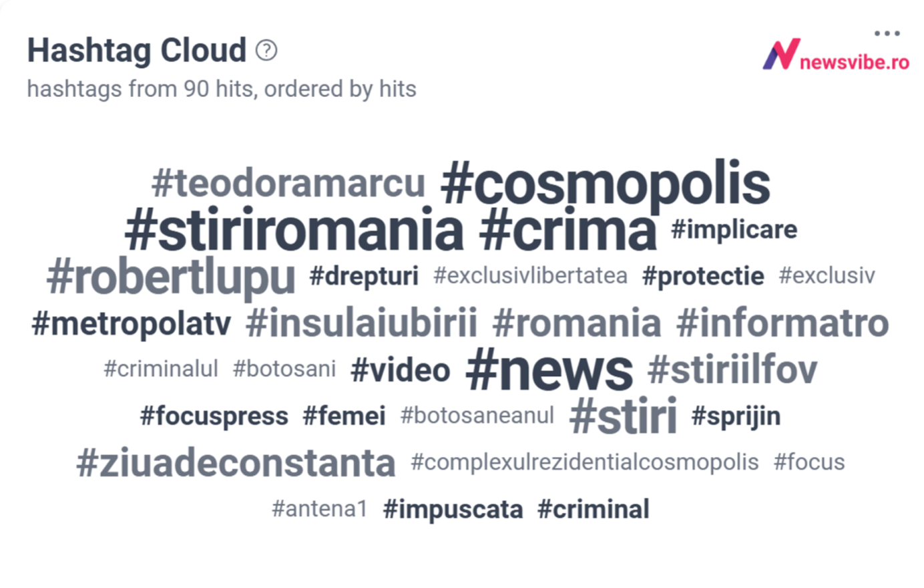Open the #insulaiubirii hashtag
The width and height of the screenshot is (924, 588).
click(x=362, y=323)
